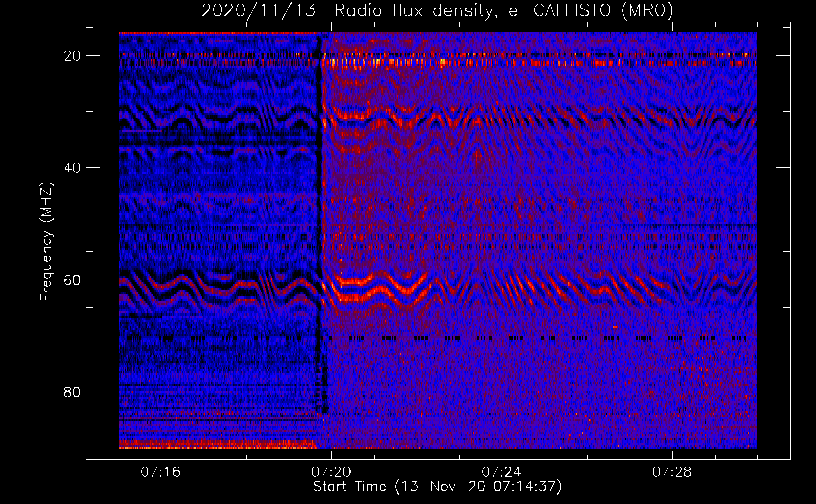
Task: Click the 07:20 time tick label
Action: [x=331, y=472]
